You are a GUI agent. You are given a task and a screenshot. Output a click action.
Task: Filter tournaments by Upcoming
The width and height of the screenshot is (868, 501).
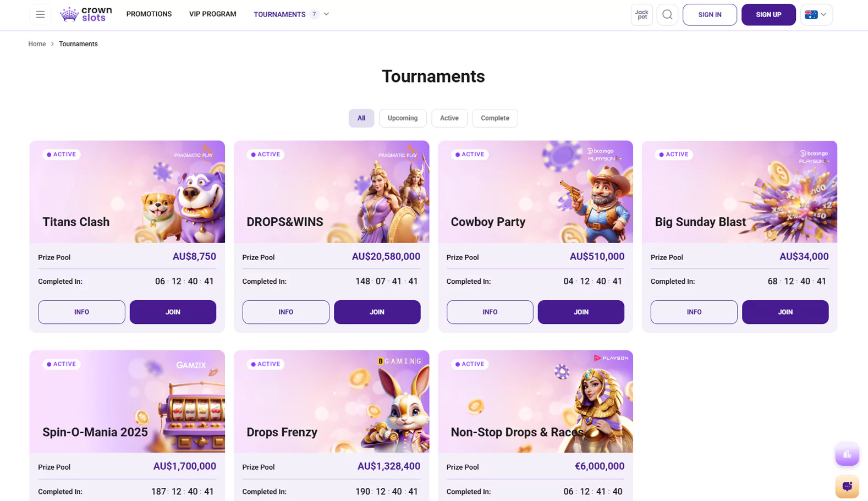pos(403,118)
